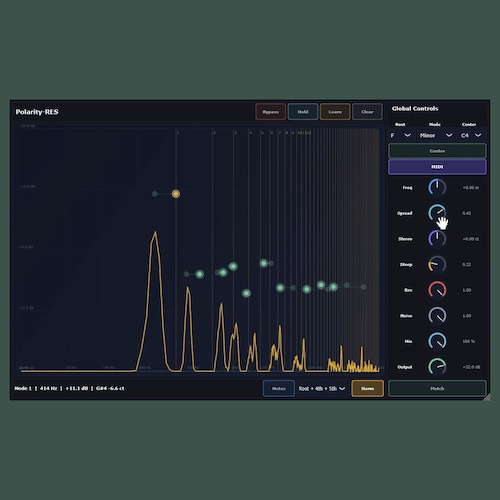The height and width of the screenshot is (500, 500).
Task: Enable Learn mode
Action: point(335,112)
